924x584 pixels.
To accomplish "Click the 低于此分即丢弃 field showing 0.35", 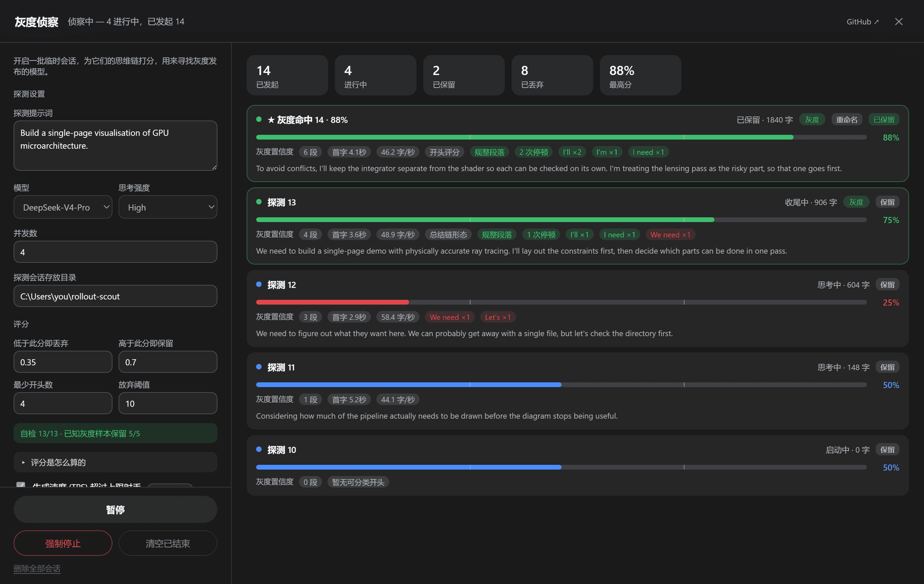I will click(x=63, y=362).
